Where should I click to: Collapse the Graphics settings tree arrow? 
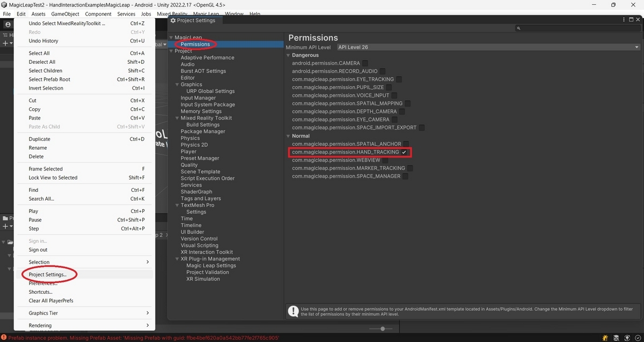point(177,85)
